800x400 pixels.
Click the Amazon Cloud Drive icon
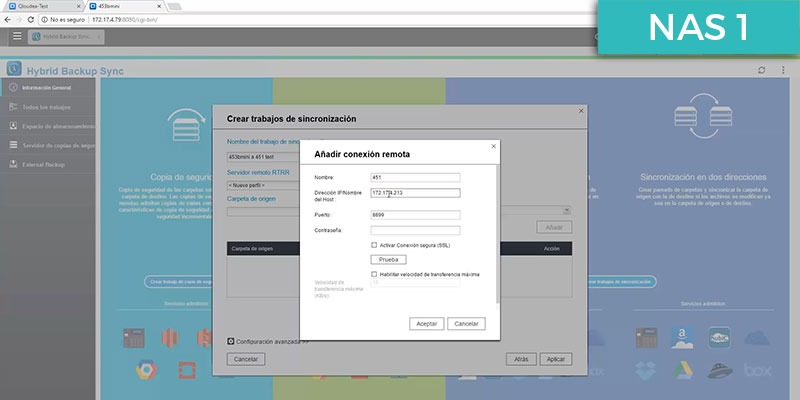(x=683, y=338)
